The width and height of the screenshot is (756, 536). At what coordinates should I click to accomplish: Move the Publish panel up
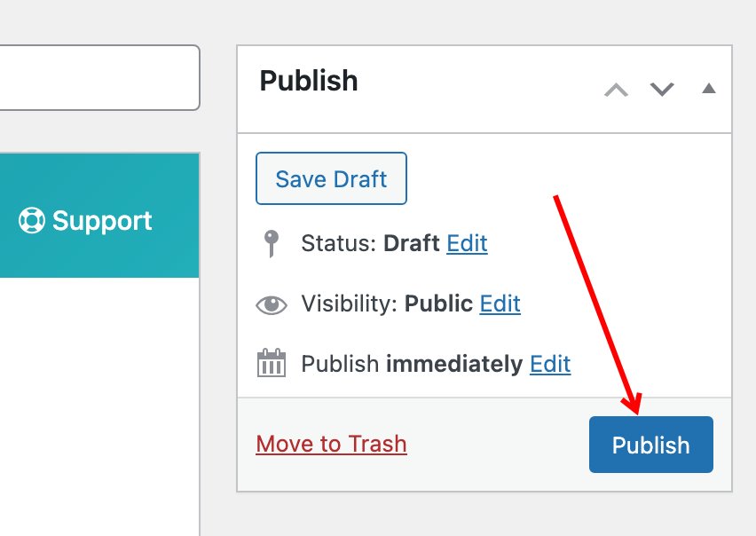616,90
